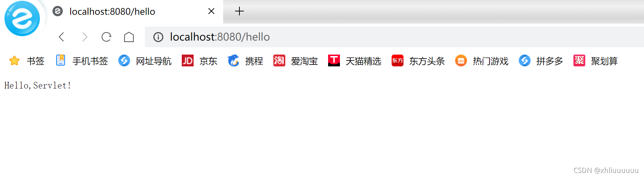This screenshot has height=177, width=644.
Task: Open the star bookmarks folder 书签
Action: pyautogui.click(x=27, y=61)
